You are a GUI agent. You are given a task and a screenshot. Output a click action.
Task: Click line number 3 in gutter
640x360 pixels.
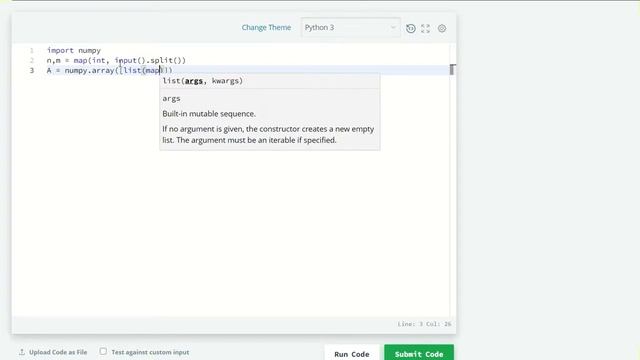pyautogui.click(x=32, y=70)
